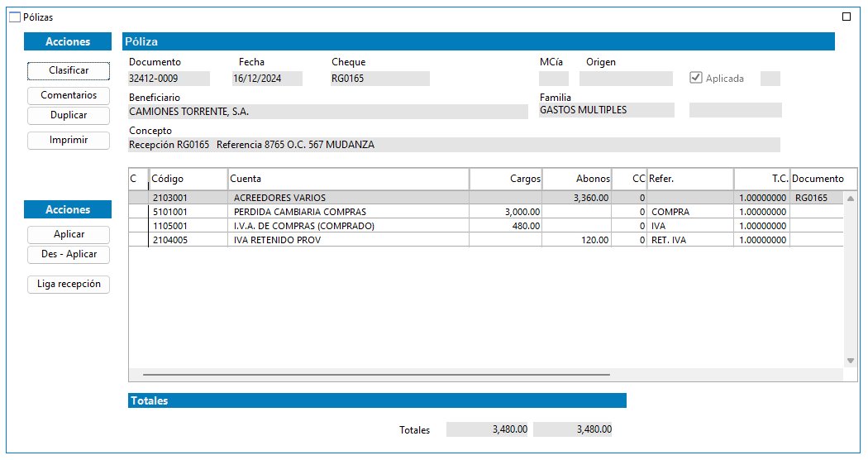Click code cell 2103001

coord(188,198)
